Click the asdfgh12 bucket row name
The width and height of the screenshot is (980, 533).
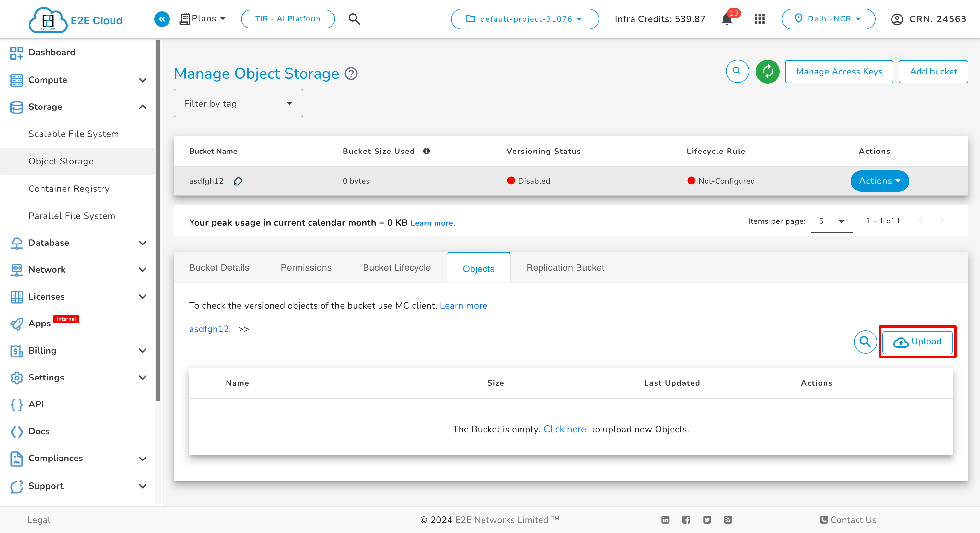pos(206,181)
